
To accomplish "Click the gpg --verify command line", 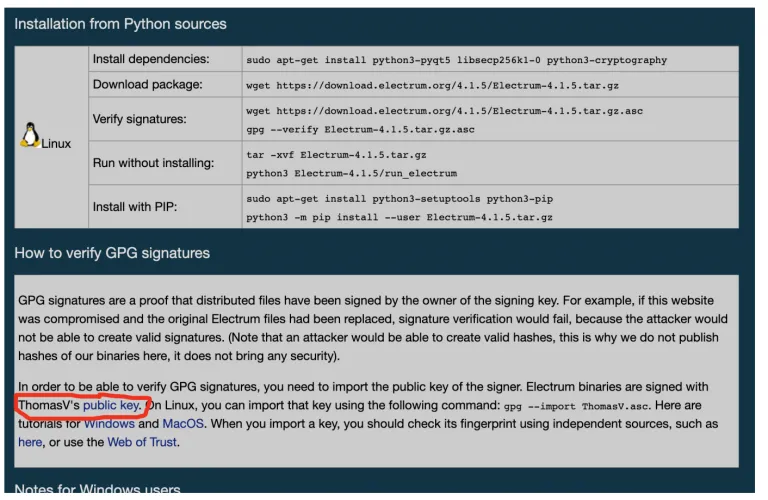I will coord(360,130).
